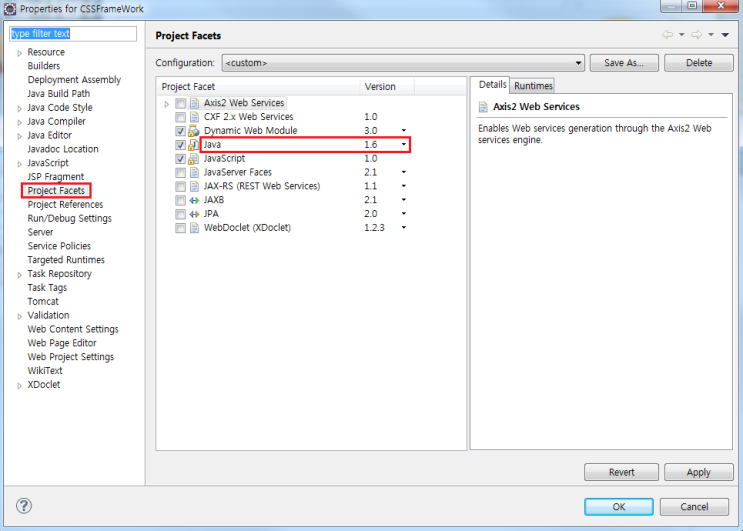The image size is (743, 531).
Task: Uncheck the Java facet checkbox
Action: [x=181, y=145]
